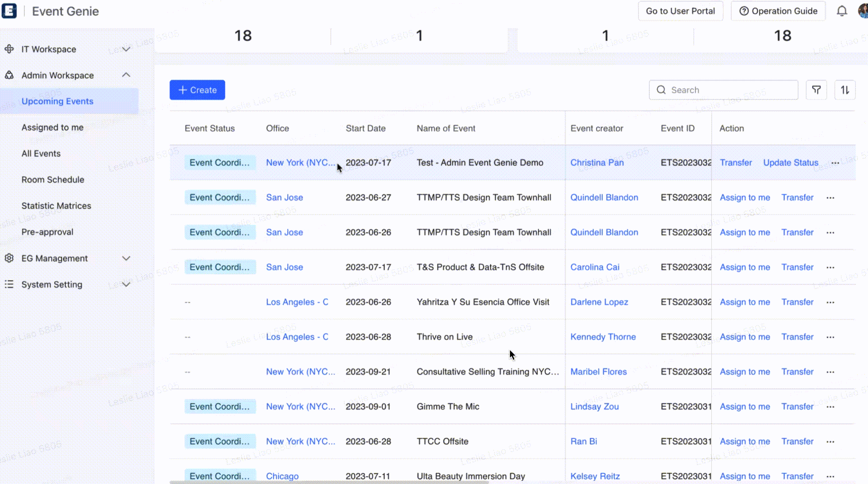
Task: Open Pre-approval page
Action: click(x=47, y=232)
